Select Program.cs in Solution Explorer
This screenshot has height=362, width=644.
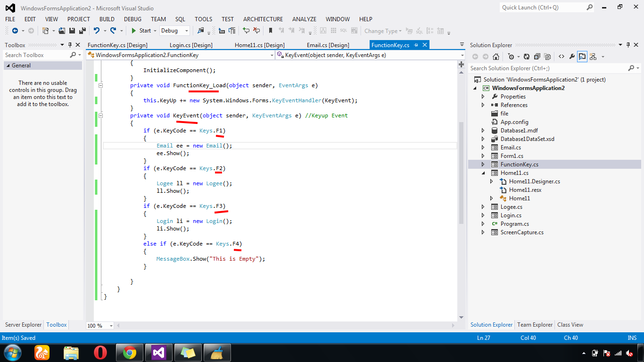pyautogui.click(x=514, y=224)
